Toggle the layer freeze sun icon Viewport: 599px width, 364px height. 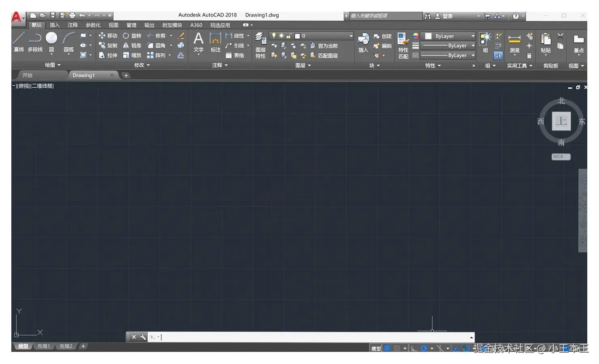coord(281,36)
